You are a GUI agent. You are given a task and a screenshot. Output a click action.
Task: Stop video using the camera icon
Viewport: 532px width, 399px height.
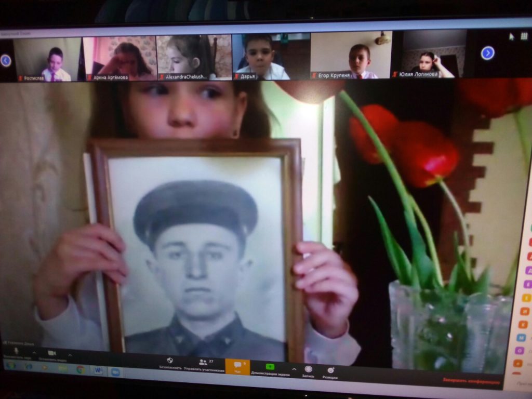click(x=51, y=353)
